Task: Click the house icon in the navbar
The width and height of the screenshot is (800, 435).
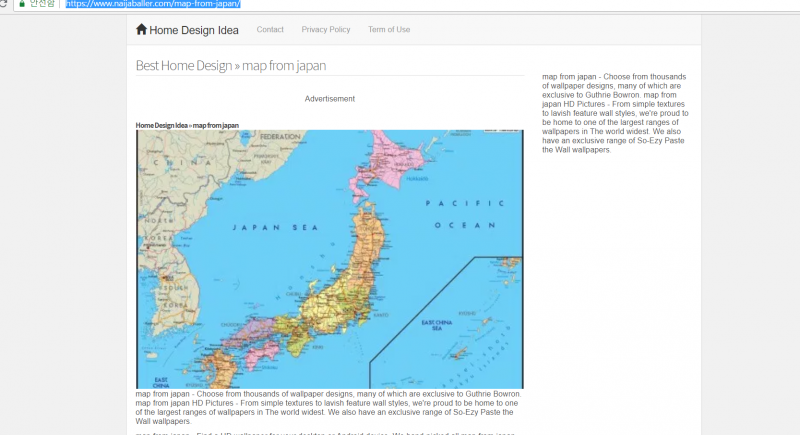Action: coord(141,30)
